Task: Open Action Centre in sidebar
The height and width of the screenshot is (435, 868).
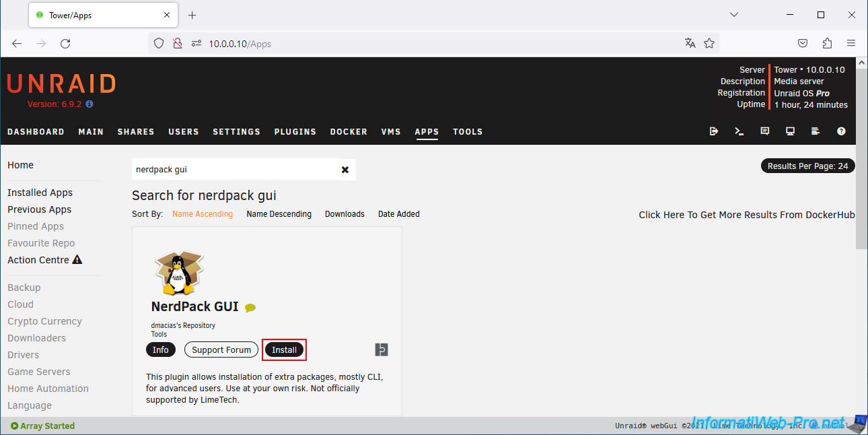Action: tap(38, 260)
